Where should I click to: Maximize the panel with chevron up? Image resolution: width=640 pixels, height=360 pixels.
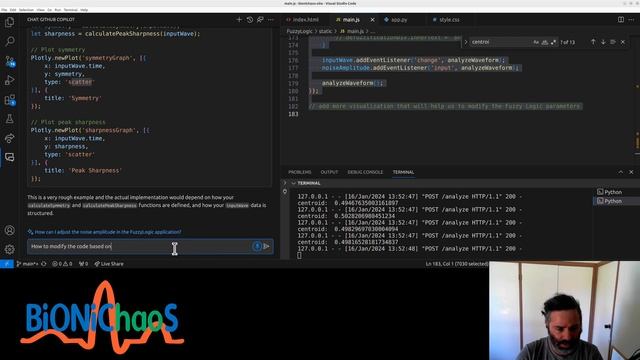620,172
